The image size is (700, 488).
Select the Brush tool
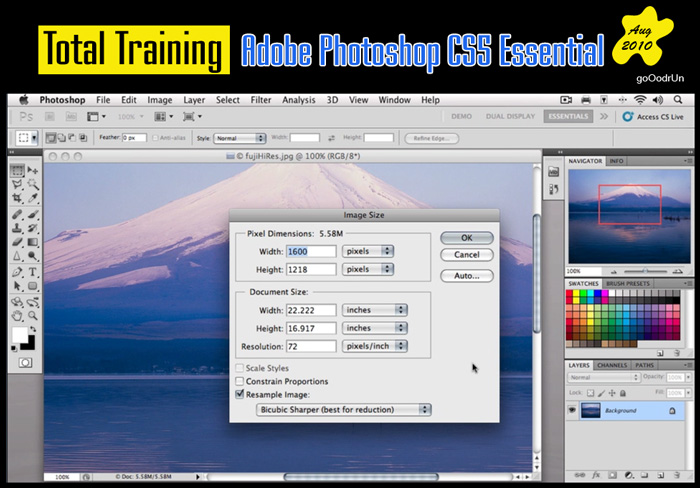(33, 215)
